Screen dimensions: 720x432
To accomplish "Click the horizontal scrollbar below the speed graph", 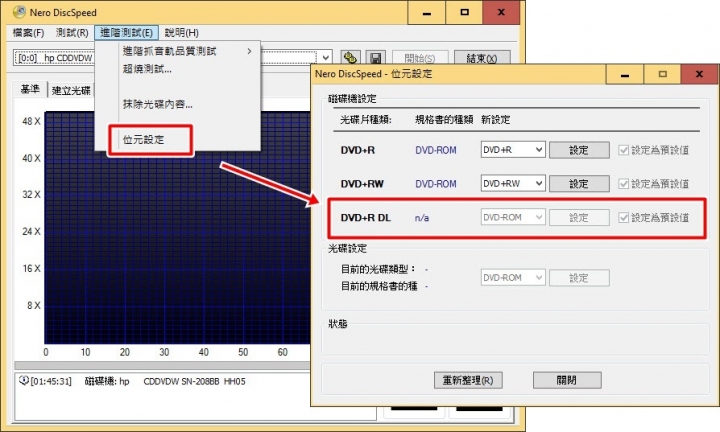I will [x=162, y=365].
